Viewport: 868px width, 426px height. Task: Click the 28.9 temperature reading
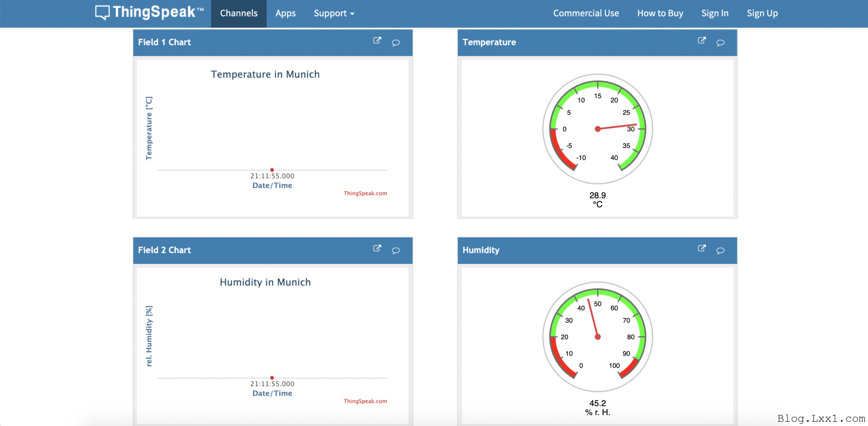598,195
